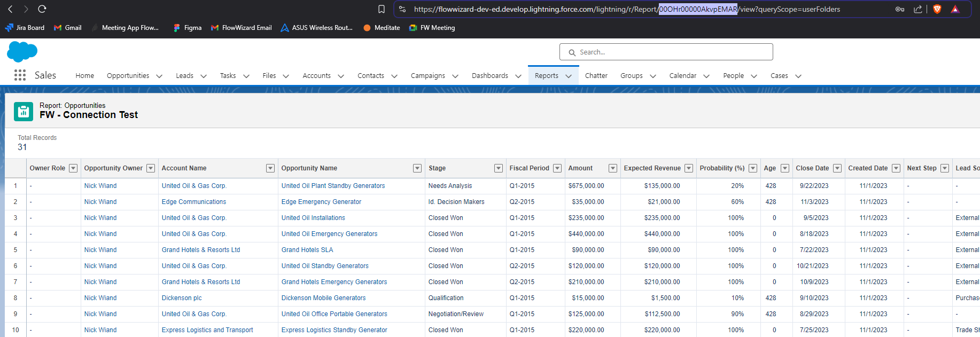Open the App Launcher grid icon
Screen dimensions: 980x337
(x=20, y=75)
